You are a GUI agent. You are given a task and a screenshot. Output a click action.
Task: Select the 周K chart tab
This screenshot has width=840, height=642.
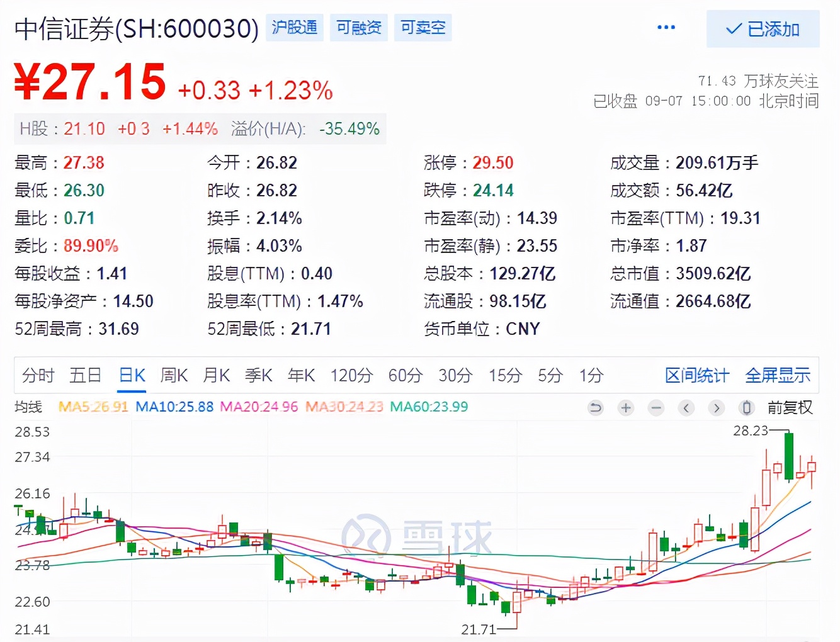tap(174, 375)
